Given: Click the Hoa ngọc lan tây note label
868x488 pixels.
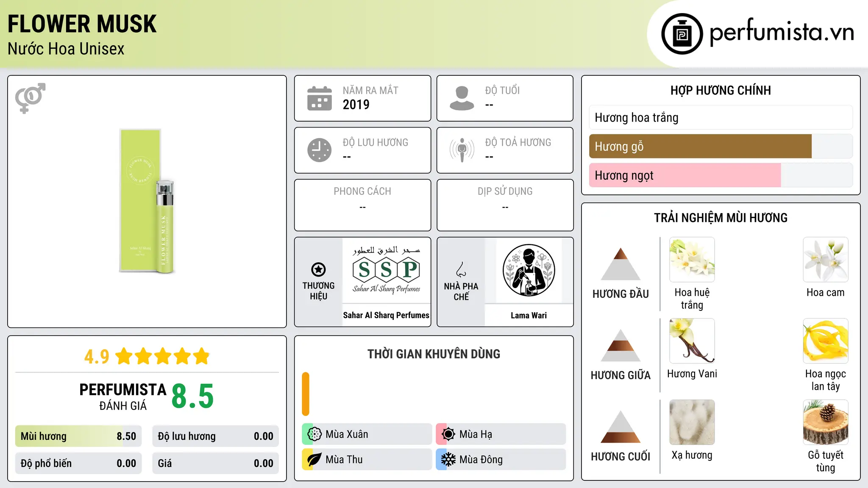Looking at the screenshot, I should [826, 380].
